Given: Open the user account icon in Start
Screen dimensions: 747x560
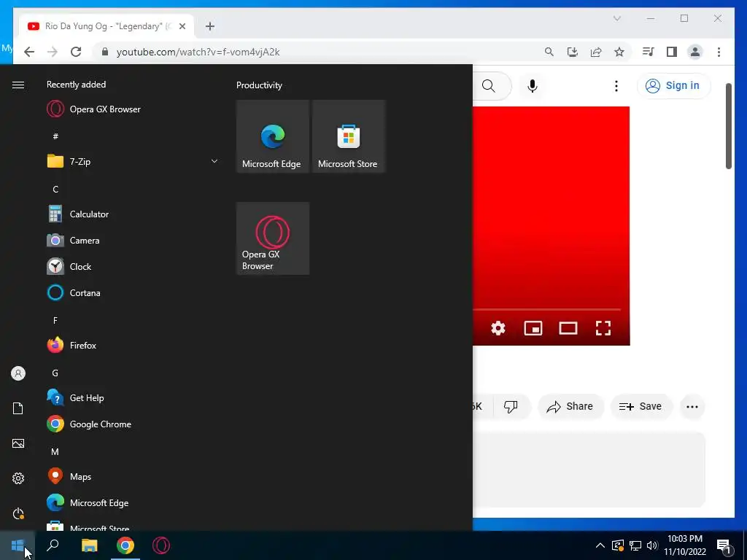Looking at the screenshot, I should pyautogui.click(x=18, y=373).
